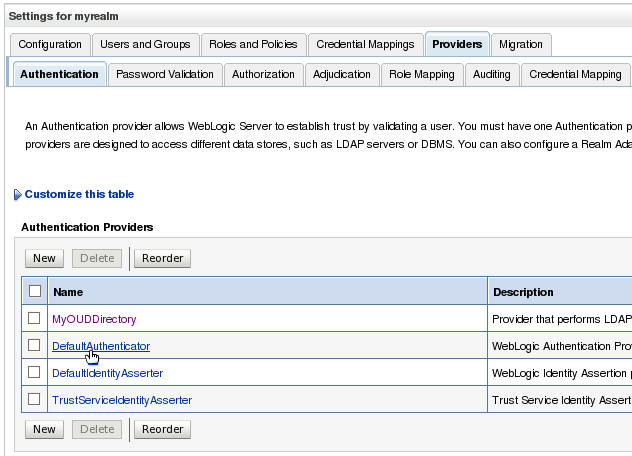The width and height of the screenshot is (632, 456).
Task: Show the Role Mapping subtab
Action: pyautogui.click(x=421, y=74)
